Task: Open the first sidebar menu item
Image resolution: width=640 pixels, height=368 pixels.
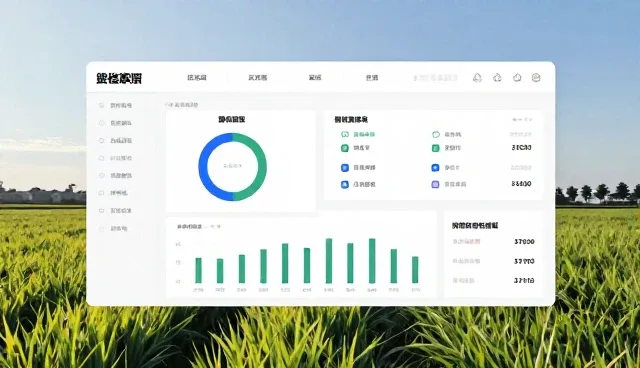Action: [x=115, y=105]
